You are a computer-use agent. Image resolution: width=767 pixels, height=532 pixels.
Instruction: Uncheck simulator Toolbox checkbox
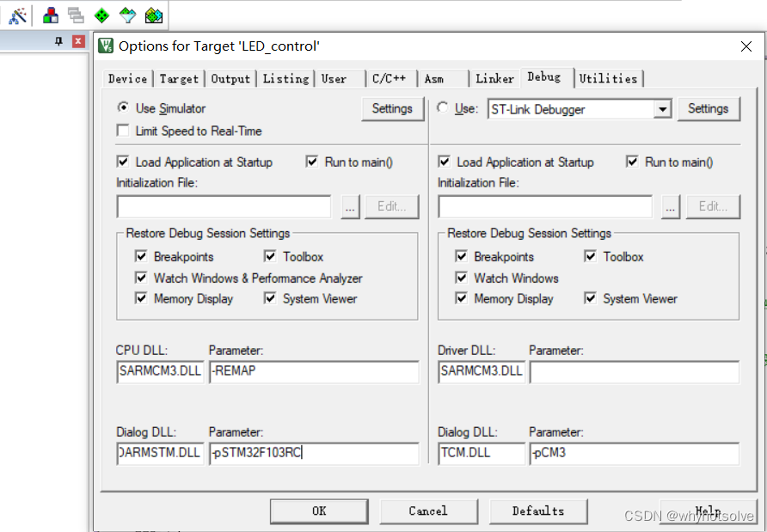click(270, 256)
